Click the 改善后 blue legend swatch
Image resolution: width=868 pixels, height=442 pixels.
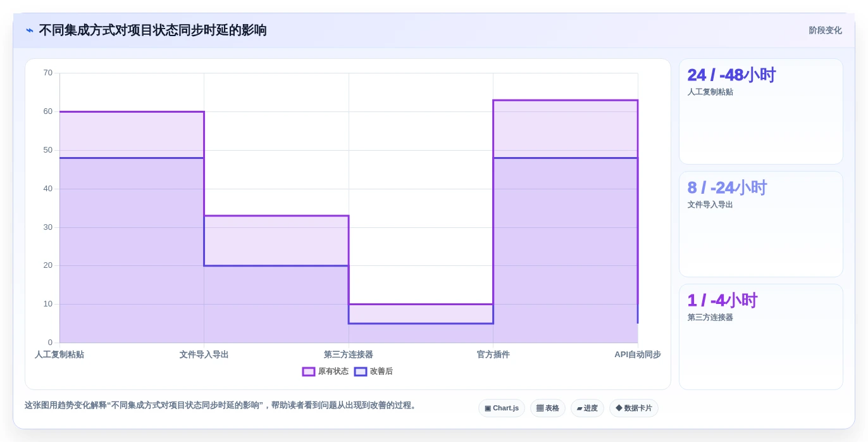pyautogui.click(x=361, y=372)
